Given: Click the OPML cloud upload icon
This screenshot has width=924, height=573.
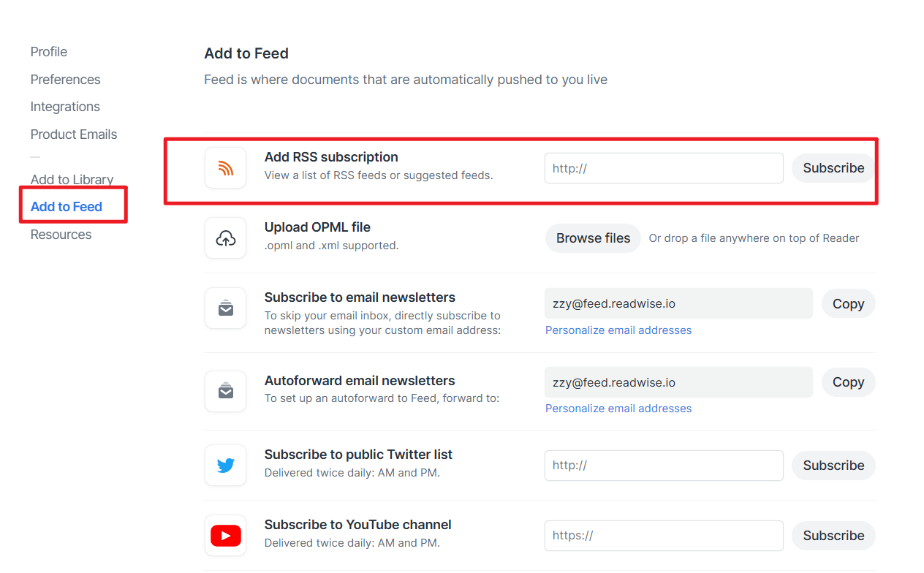Looking at the screenshot, I should tap(226, 238).
